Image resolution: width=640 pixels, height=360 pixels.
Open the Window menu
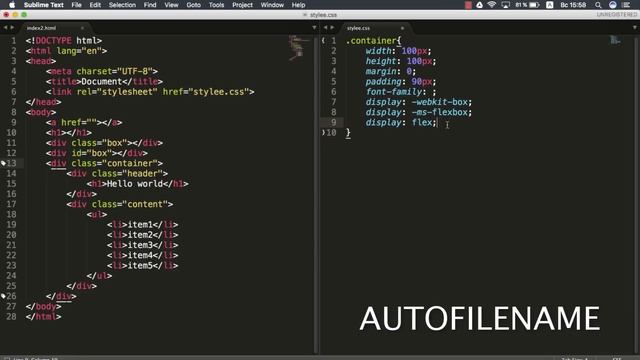point(272,5)
